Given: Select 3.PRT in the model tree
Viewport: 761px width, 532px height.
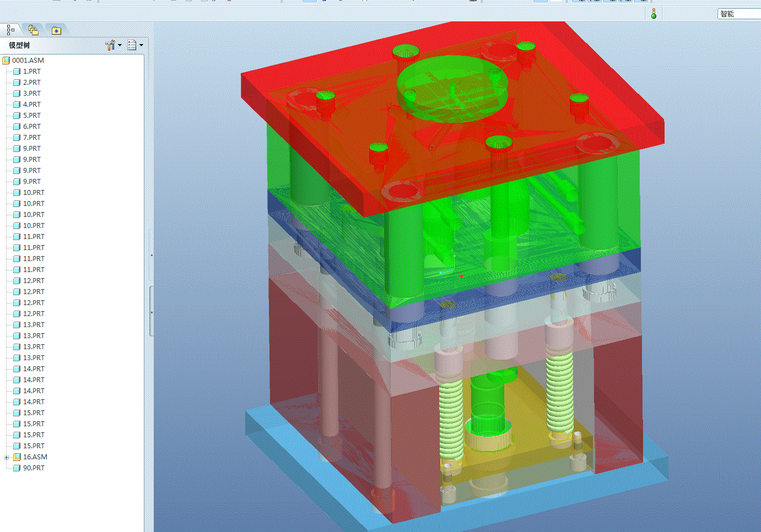Looking at the screenshot, I should pyautogui.click(x=32, y=94).
